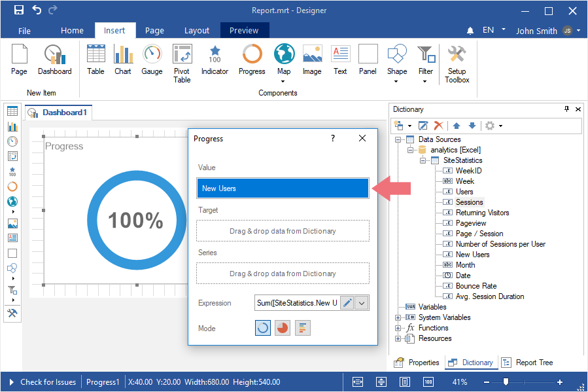Add an Indicator component
This screenshot has width=588, height=392.
click(x=215, y=60)
